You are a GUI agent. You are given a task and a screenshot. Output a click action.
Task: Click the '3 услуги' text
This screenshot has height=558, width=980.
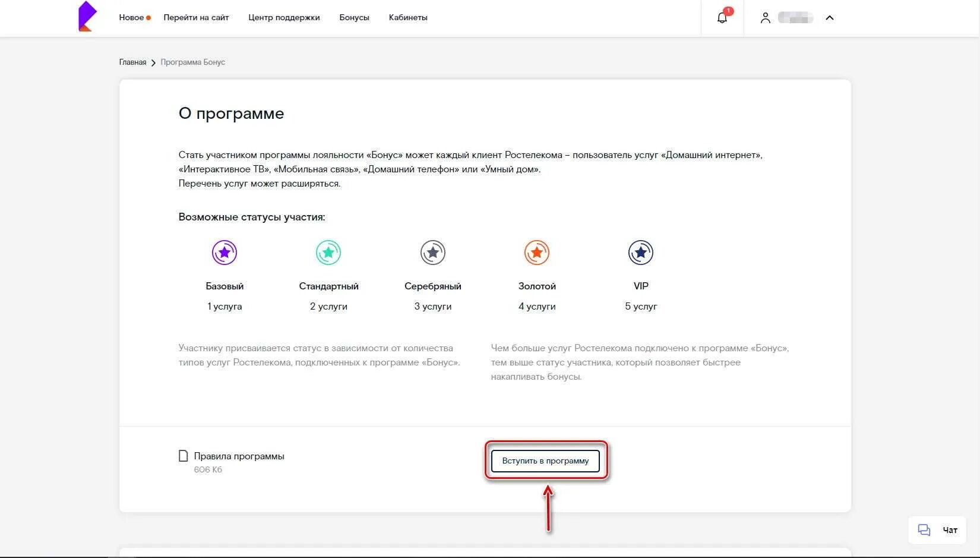pyautogui.click(x=433, y=306)
